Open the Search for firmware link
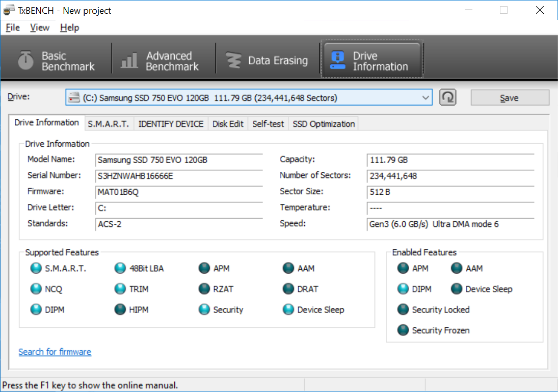The height and width of the screenshot is (392, 558). pos(55,352)
